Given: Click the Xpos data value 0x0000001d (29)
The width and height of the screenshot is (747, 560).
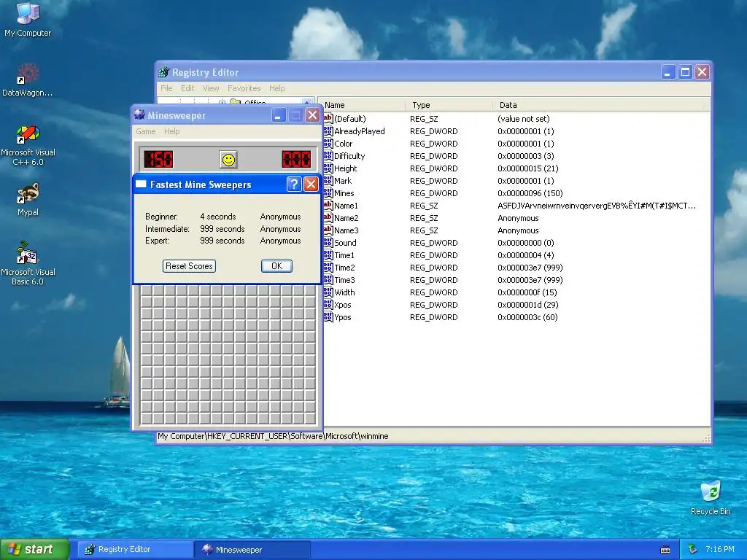Looking at the screenshot, I should point(528,305).
